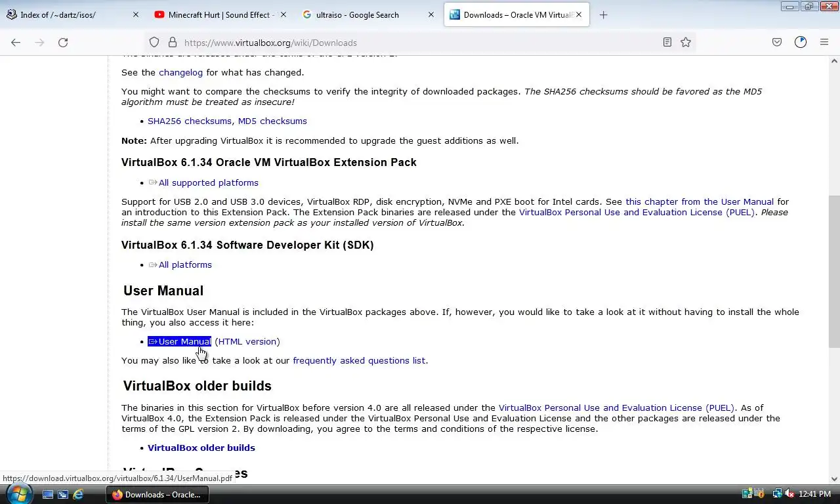Click the site security padlock icon

(x=173, y=42)
